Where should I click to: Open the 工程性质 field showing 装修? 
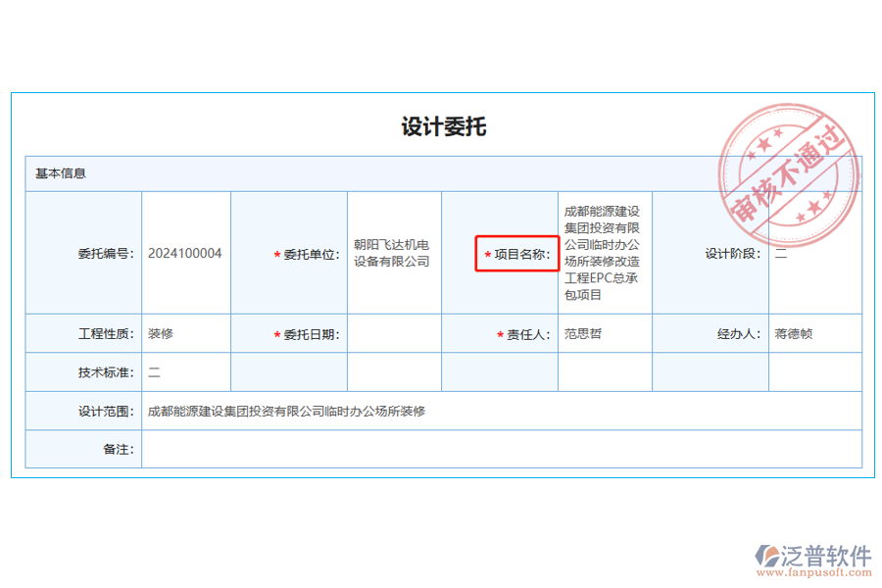point(186,333)
